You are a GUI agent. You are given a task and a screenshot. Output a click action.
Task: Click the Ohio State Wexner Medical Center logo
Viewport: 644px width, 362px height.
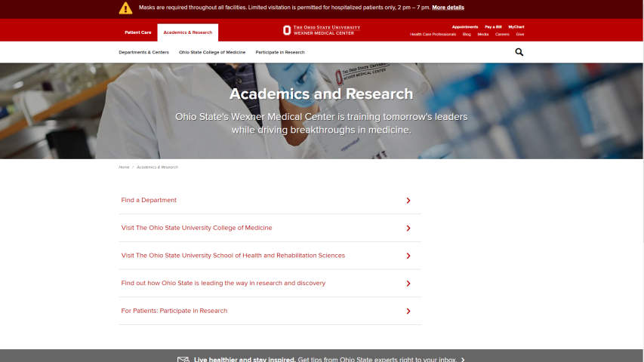pyautogui.click(x=322, y=30)
